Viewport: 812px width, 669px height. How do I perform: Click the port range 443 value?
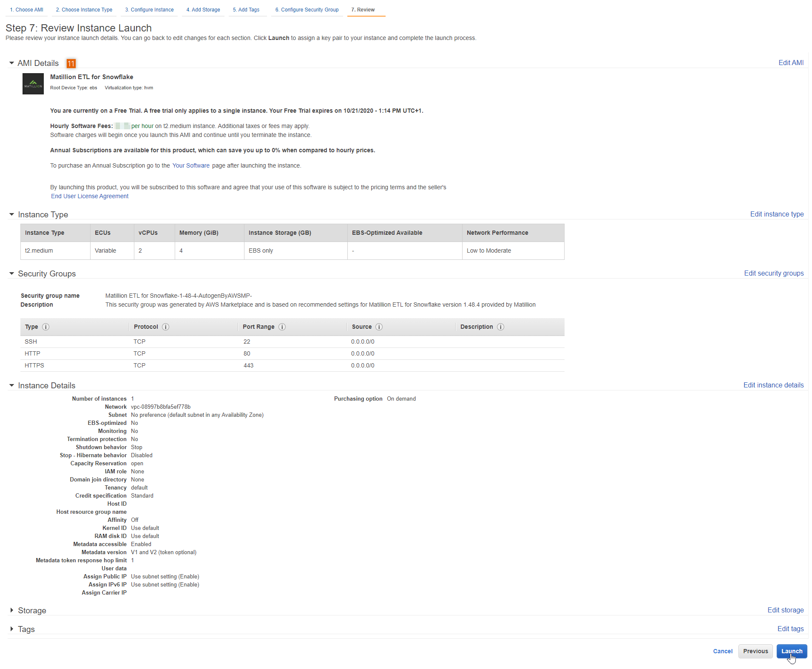(x=248, y=365)
